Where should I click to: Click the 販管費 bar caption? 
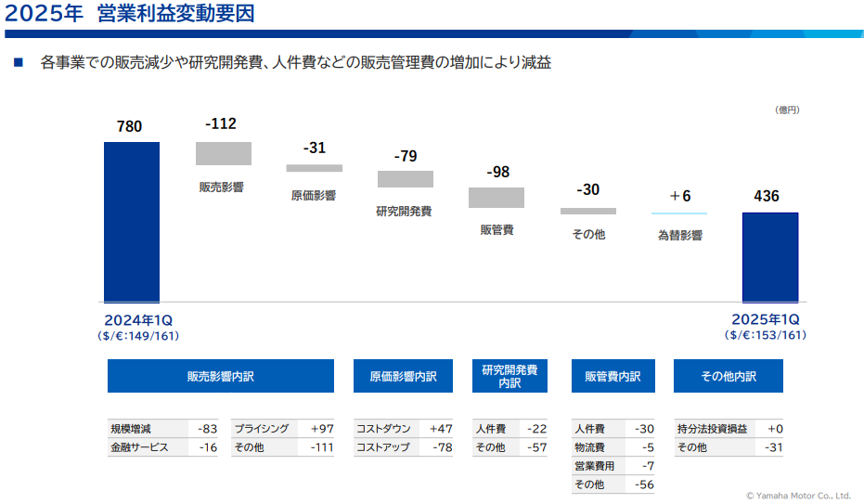point(497,229)
